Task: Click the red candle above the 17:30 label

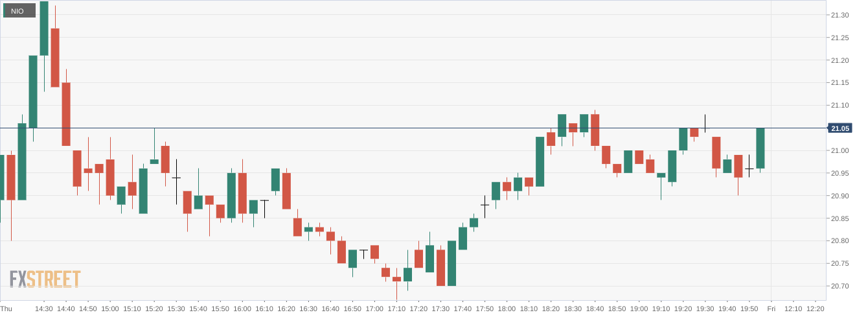Action: pos(440,267)
